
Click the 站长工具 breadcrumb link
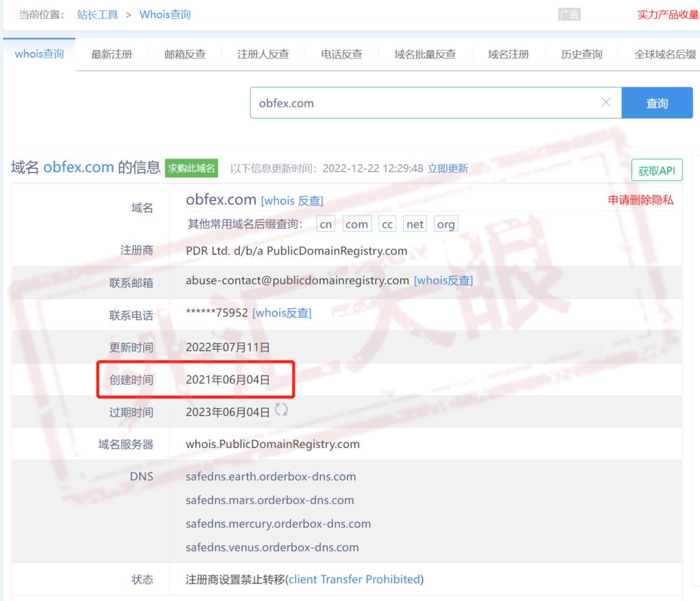click(97, 15)
